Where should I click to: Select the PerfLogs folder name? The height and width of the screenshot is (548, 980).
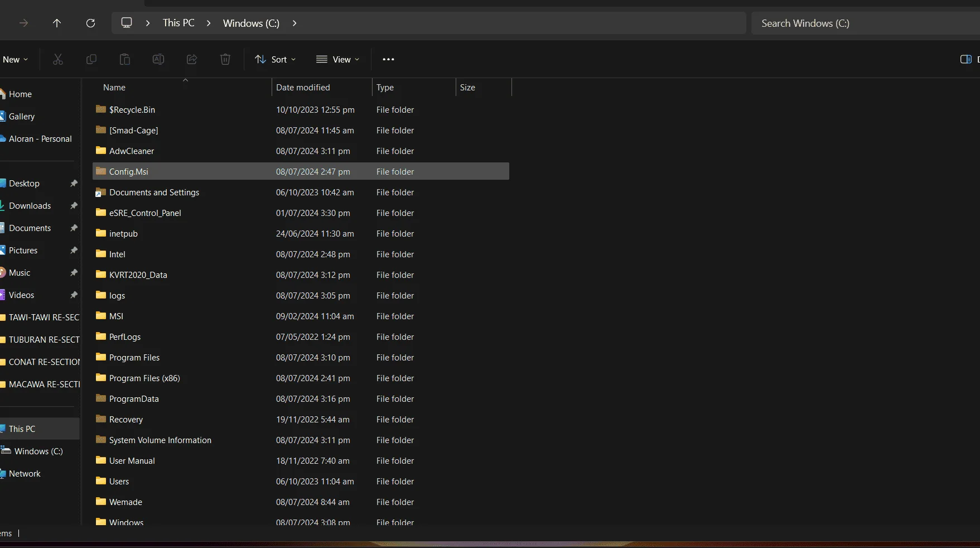click(x=125, y=337)
